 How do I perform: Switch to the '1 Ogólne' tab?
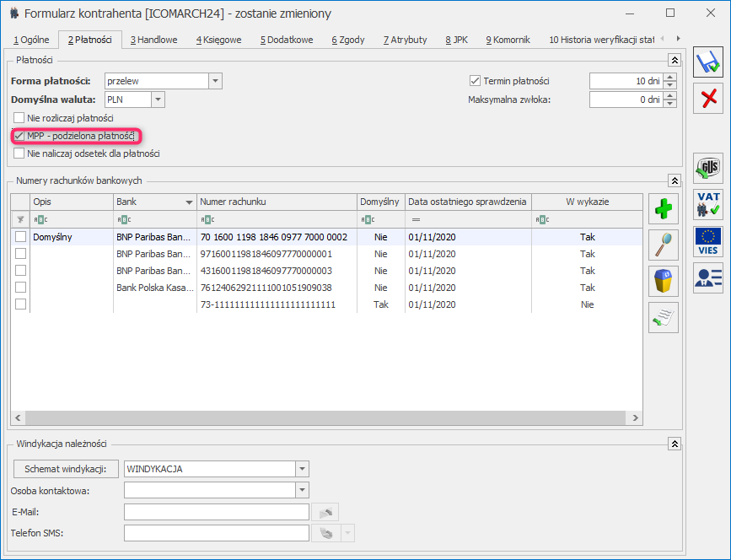click(30, 40)
